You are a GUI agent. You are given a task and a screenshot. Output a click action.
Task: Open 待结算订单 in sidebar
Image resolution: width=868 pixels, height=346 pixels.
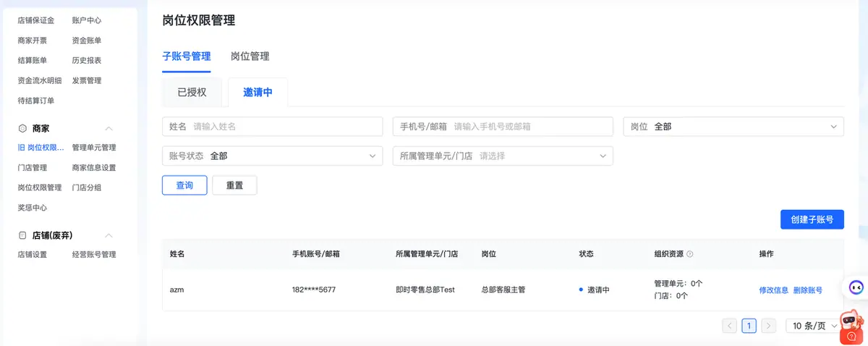coord(35,101)
